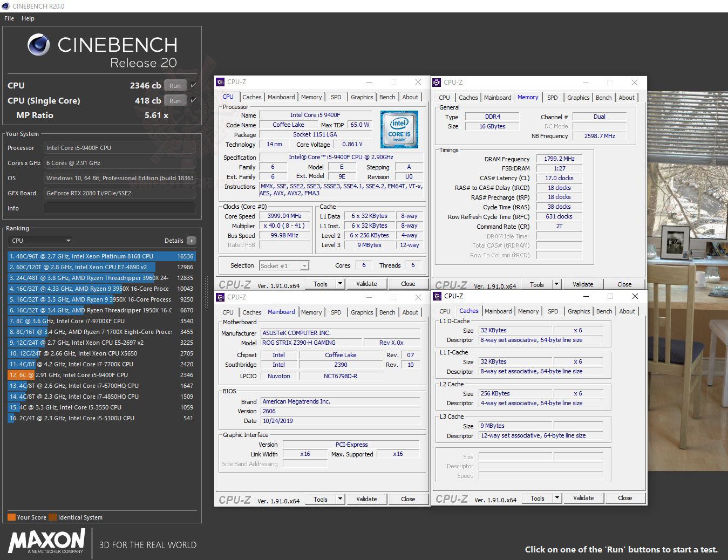Click Close button in Caches CPU-Z window
Image resolution: width=728 pixels, height=560 pixels.
(x=625, y=498)
